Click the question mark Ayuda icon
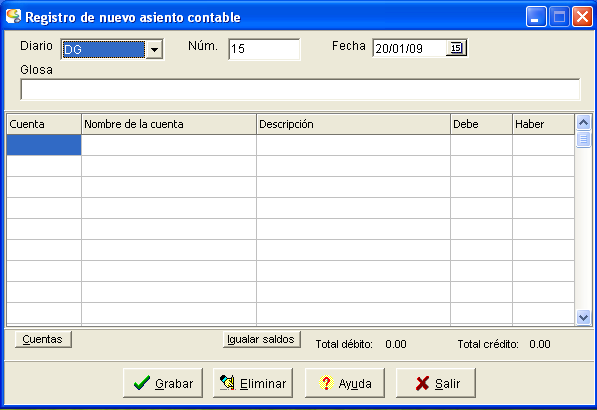Image resolution: width=597 pixels, height=410 pixels. click(326, 383)
